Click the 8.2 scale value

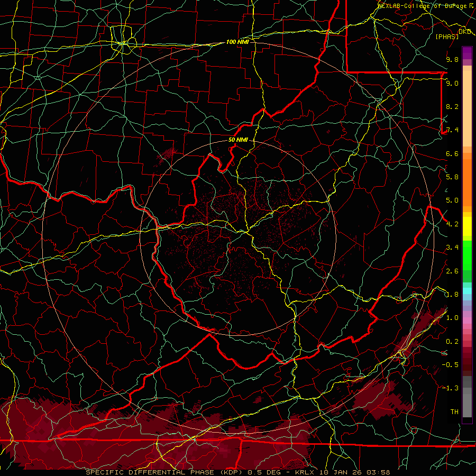[x=452, y=106]
